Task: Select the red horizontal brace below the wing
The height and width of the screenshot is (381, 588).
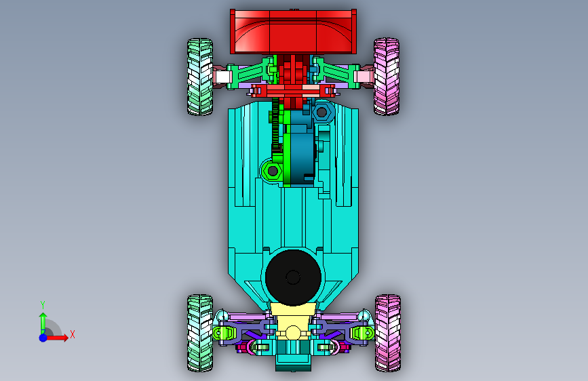Action: click(293, 90)
